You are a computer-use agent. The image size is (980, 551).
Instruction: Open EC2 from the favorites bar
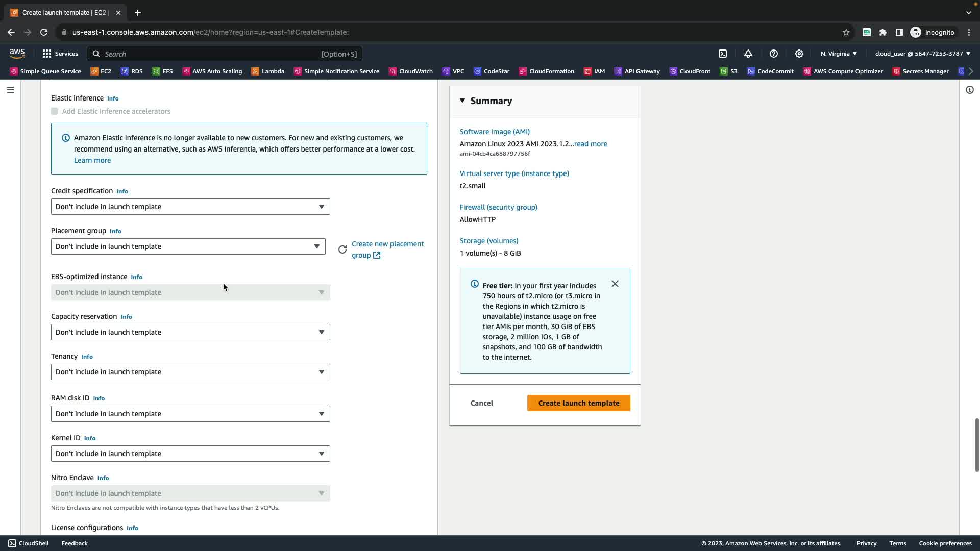coord(101,71)
